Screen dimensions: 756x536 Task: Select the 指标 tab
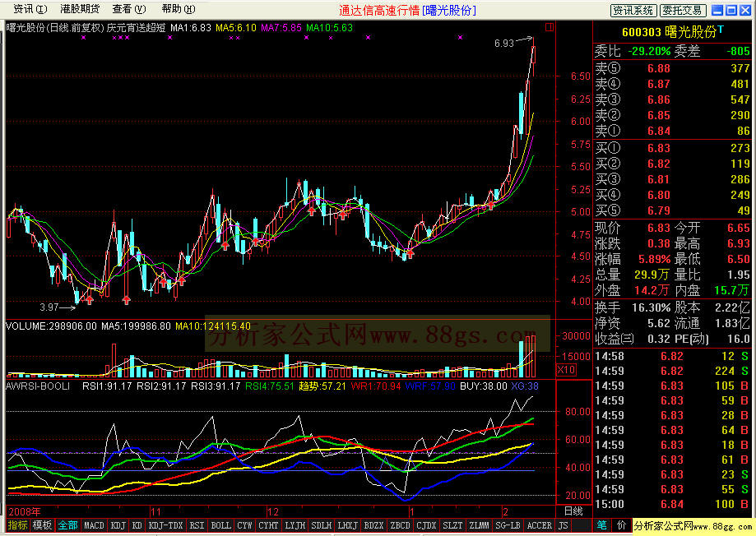click(x=17, y=525)
